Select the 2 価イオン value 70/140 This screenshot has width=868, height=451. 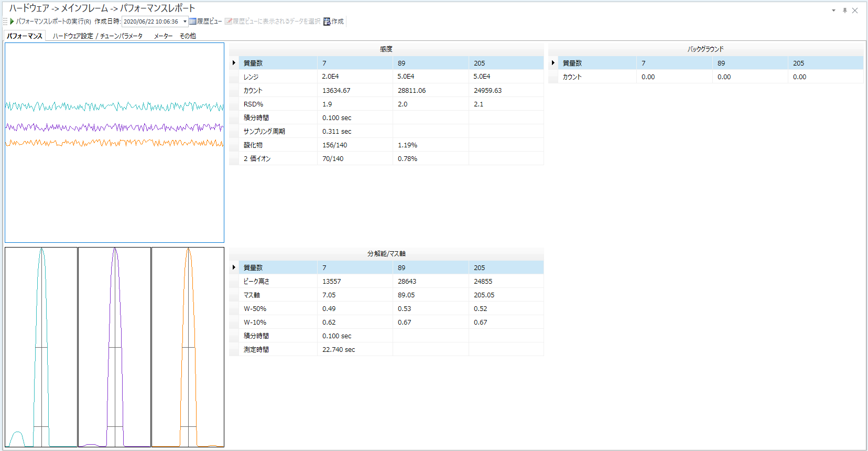pos(355,158)
